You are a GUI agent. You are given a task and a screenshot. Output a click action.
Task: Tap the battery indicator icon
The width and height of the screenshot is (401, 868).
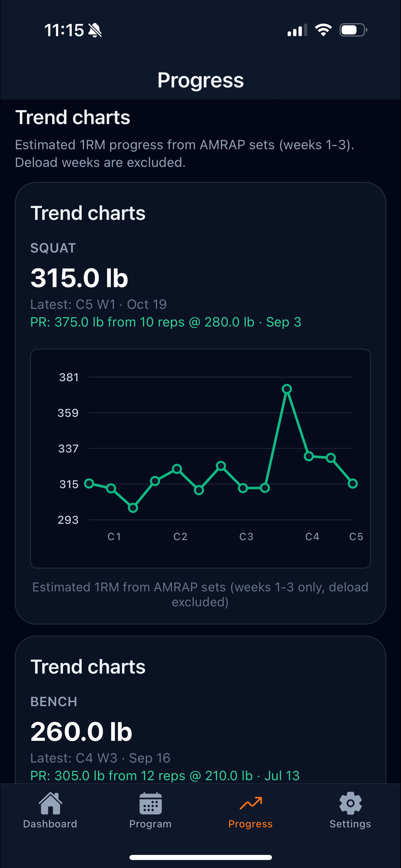coord(353,30)
